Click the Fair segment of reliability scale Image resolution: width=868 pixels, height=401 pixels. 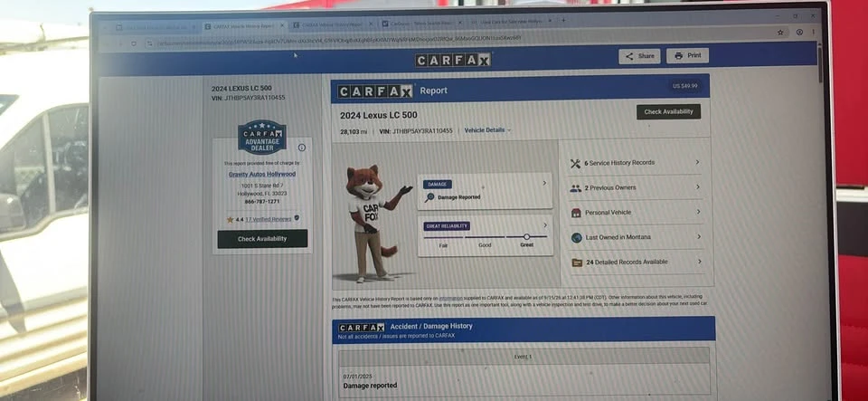tap(443, 237)
